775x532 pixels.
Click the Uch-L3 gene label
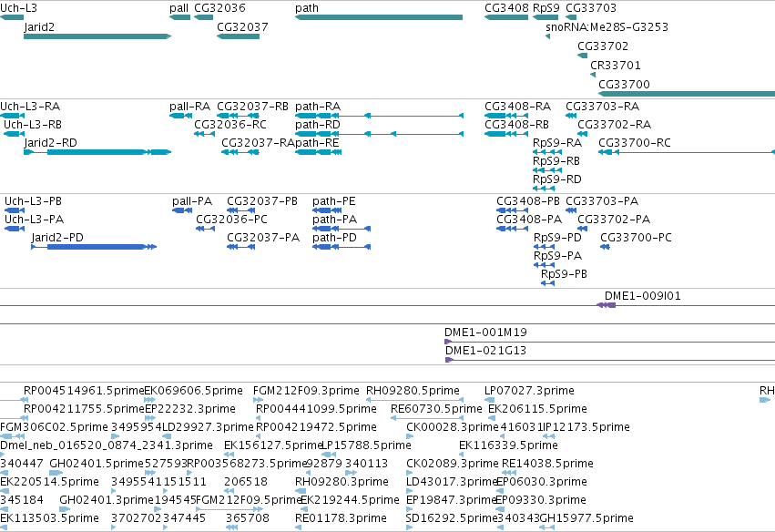tap(18, 8)
